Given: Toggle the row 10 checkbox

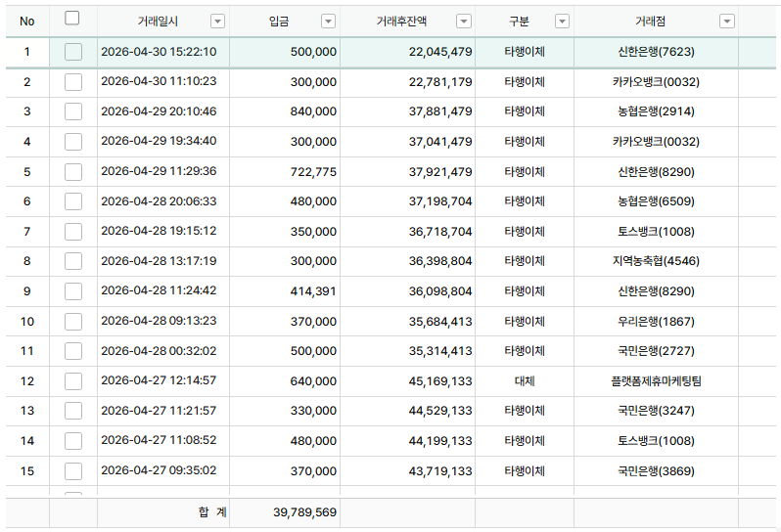Looking at the screenshot, I should pyautogui.click(x=73, y=322).
